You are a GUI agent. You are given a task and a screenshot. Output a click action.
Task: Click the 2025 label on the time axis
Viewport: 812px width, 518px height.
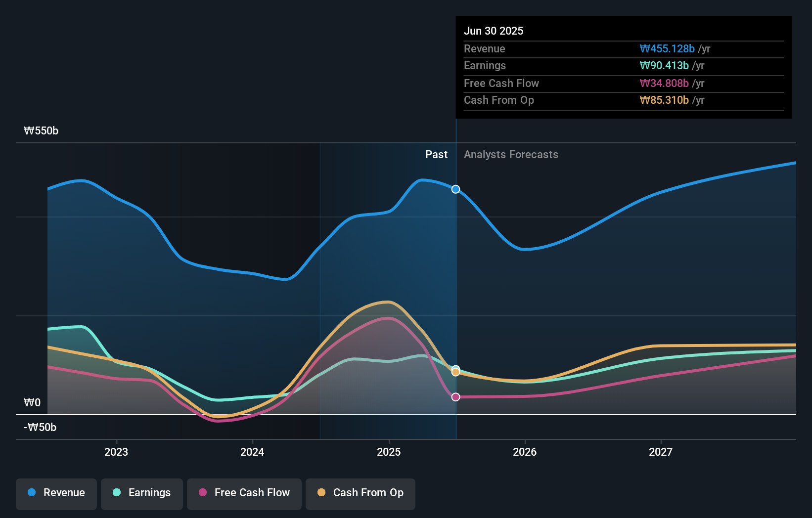pos(389,451)
